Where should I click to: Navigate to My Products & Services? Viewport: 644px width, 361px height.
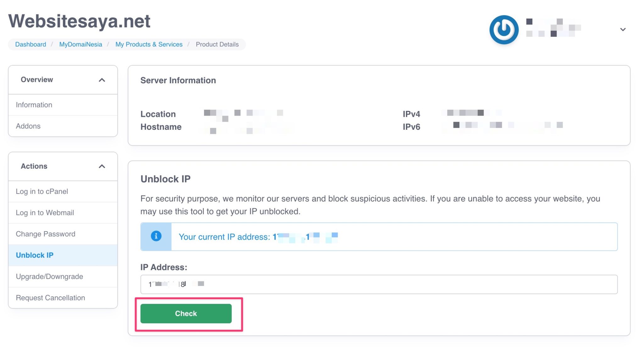[149, 44]
